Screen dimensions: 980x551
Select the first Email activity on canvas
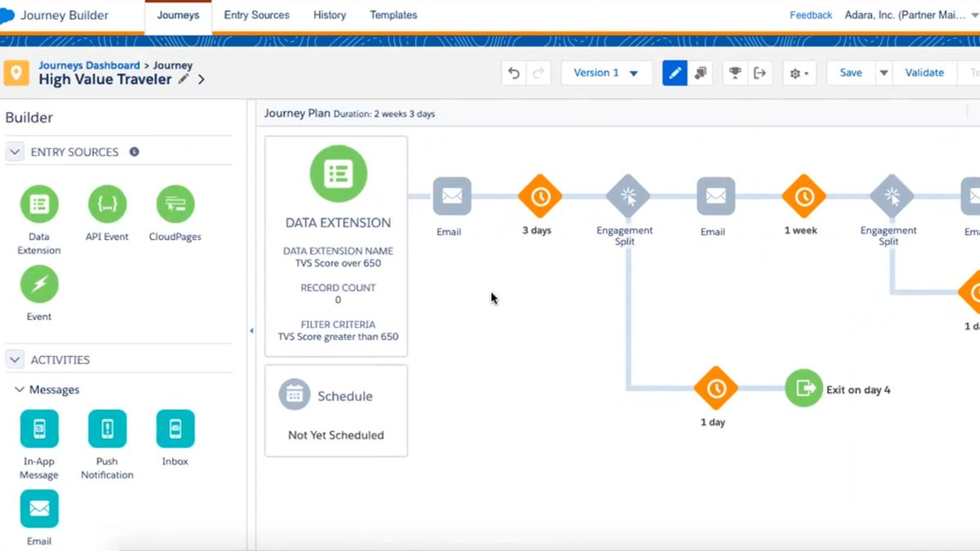[452, 196]
